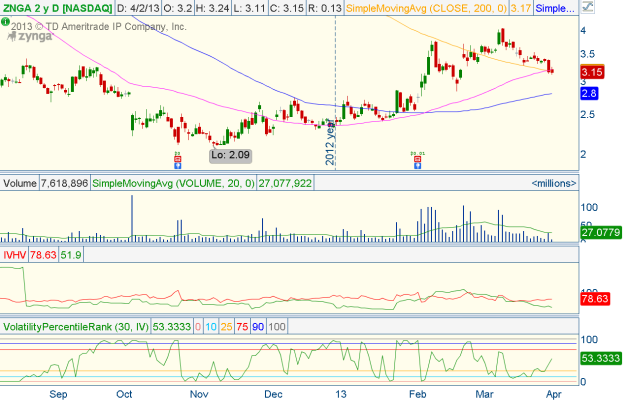Click the O: 3.2 open value
The width and height of the screenshot is (625, 400).
pyautogui.click(x=178, y=8)
